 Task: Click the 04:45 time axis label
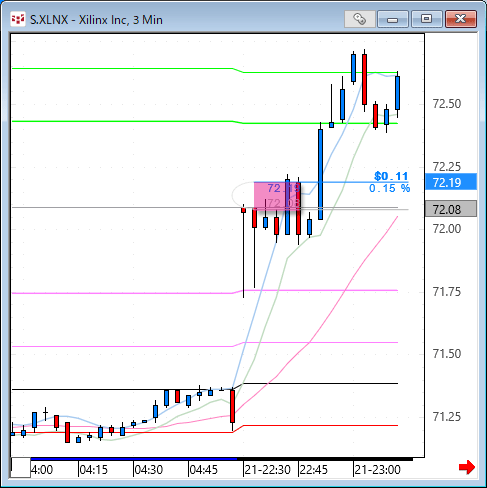tap(204, 470)
